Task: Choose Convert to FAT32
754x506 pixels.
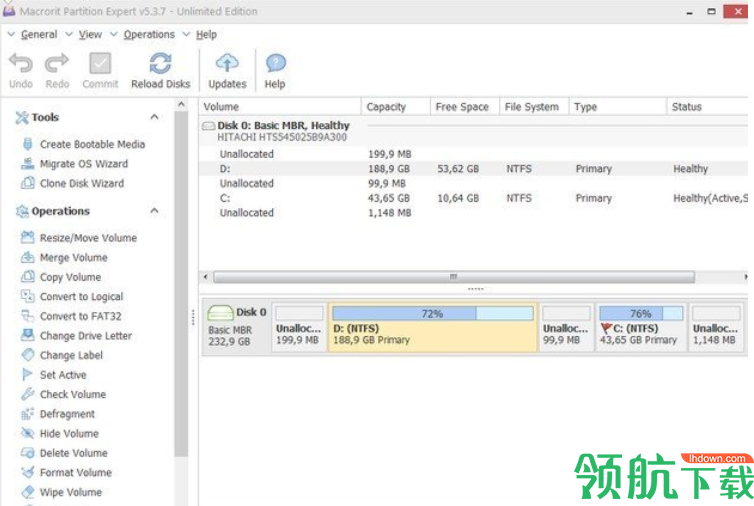Action: (x=71, y=316)
